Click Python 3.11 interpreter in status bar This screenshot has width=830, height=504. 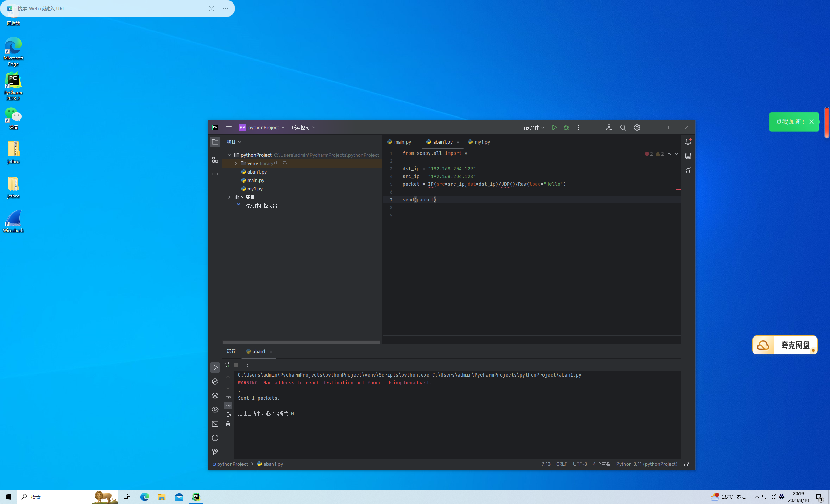point(647,464)
